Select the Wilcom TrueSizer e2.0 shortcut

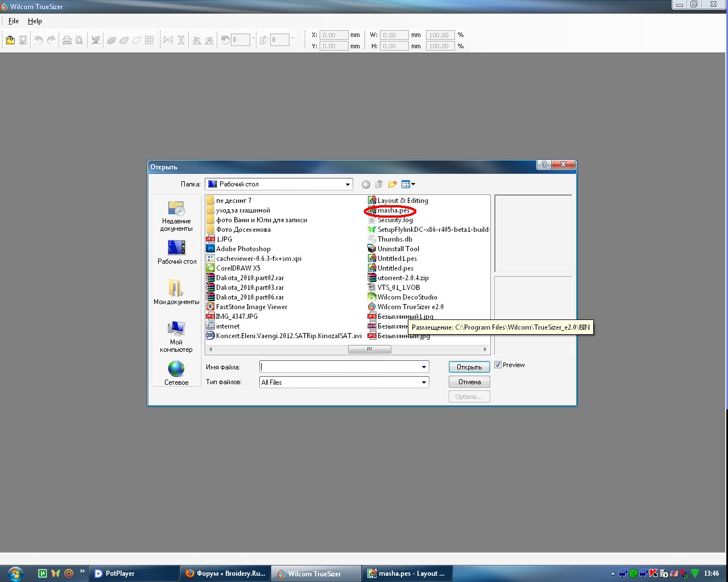(406, 307)
